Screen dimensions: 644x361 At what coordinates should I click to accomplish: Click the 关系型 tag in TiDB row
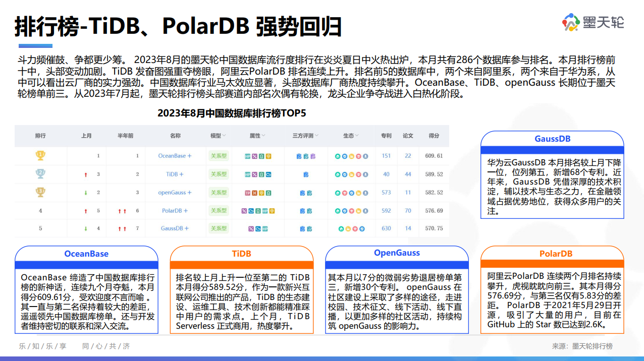coord(219,174)
